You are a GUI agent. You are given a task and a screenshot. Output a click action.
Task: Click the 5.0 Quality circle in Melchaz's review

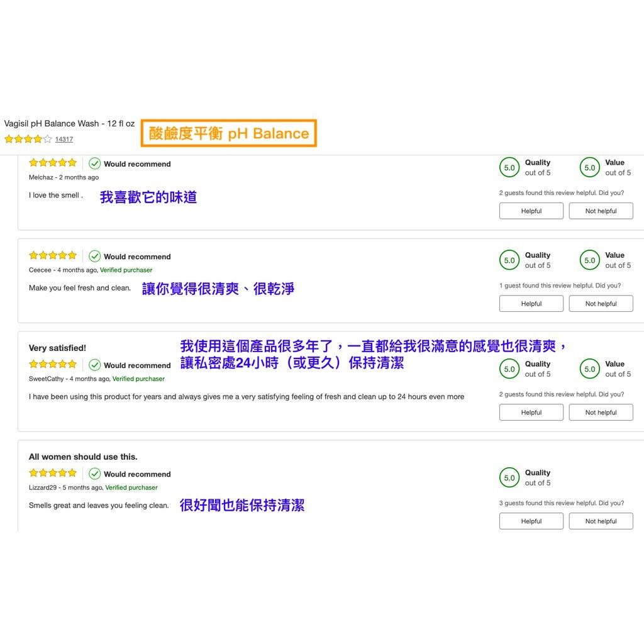pos(509,168)
